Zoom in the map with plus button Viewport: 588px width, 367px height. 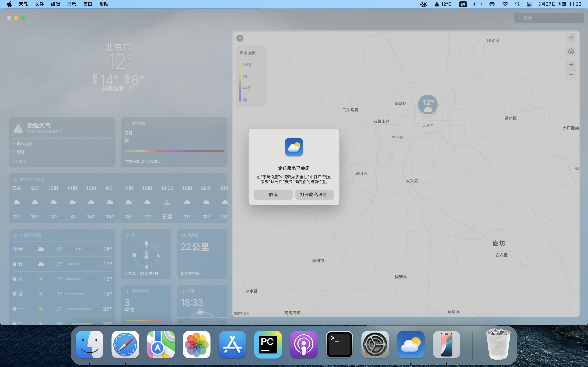coord(571,64)
